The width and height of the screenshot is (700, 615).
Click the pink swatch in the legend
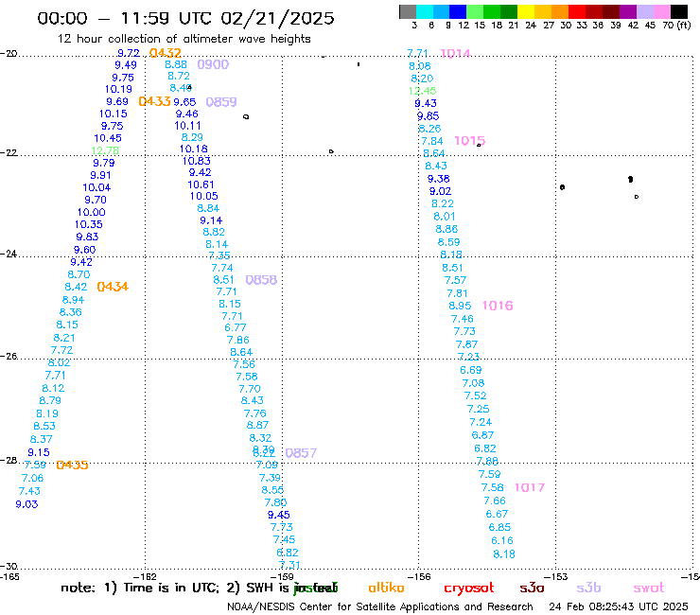pos(662,11)
